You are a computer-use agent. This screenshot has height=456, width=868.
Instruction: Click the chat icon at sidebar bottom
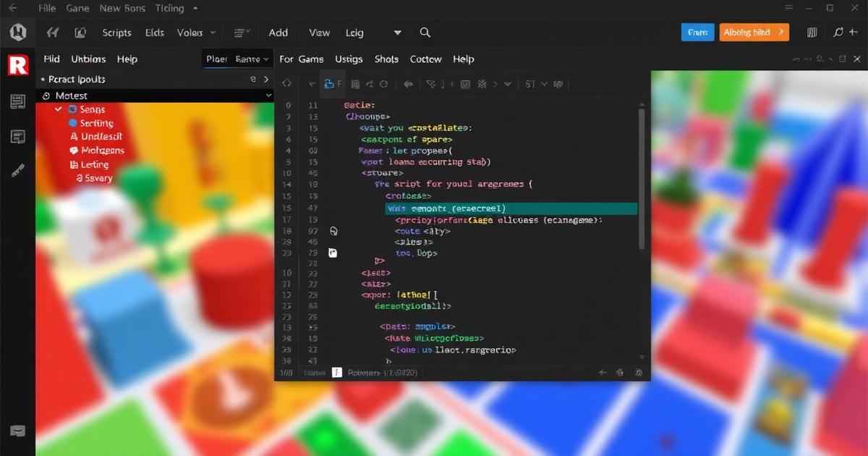point(17,431)
